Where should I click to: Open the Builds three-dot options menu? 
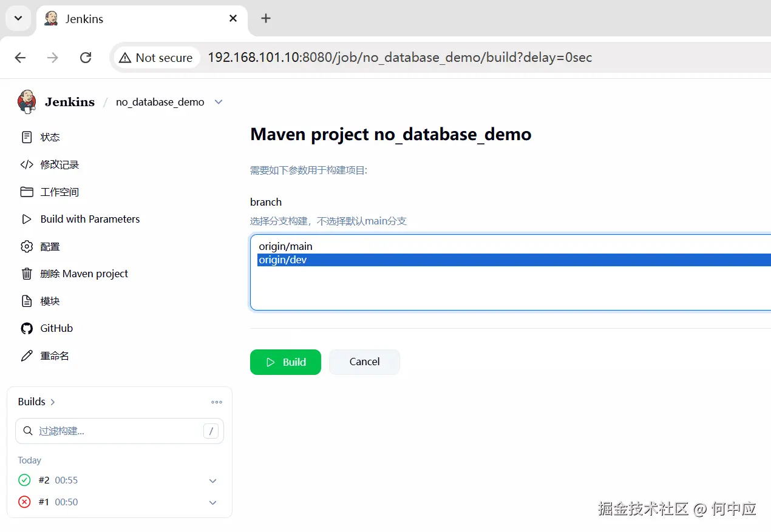coord(217,402)
